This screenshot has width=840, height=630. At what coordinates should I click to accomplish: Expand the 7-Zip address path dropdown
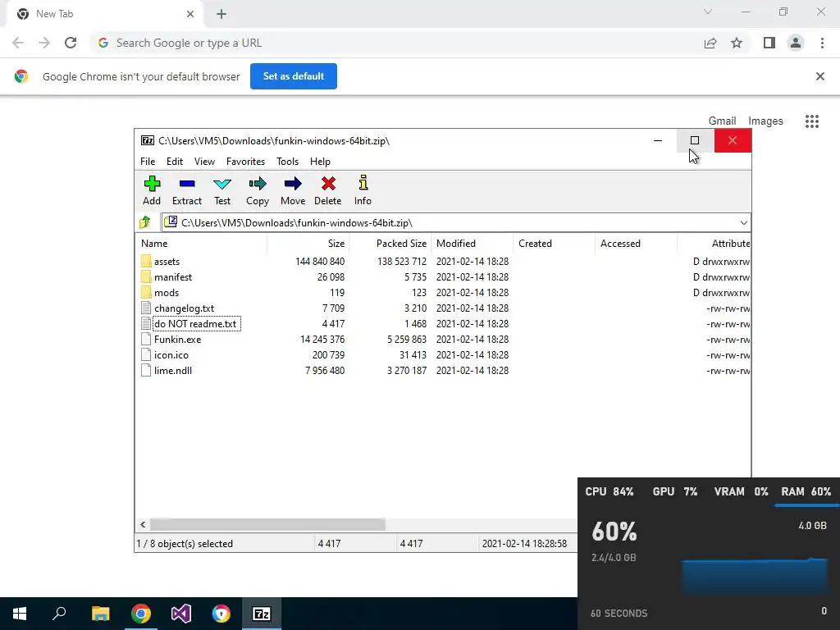point(743,223)
